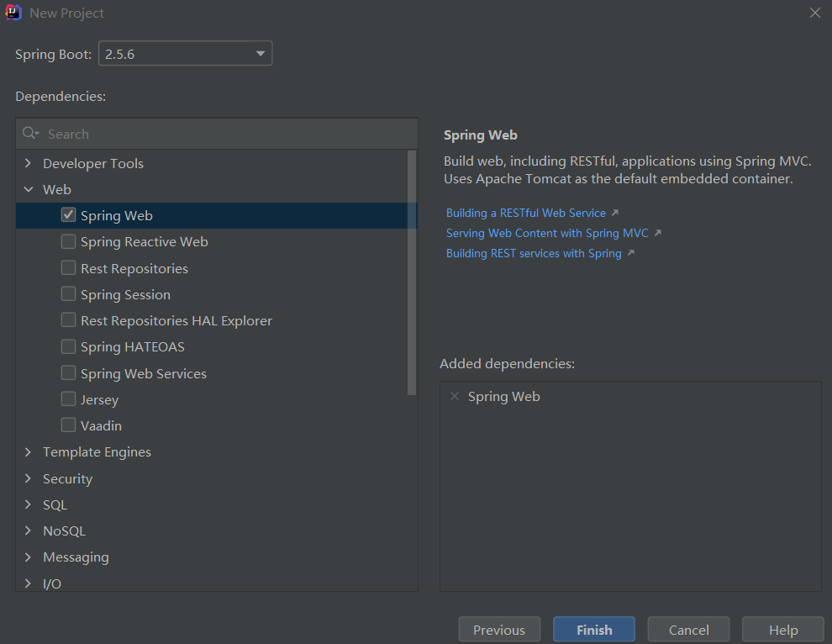Viewport: 832px width, 644px height.
Task: Enable the Vaadin dependency
Action: tap(68, 425)
